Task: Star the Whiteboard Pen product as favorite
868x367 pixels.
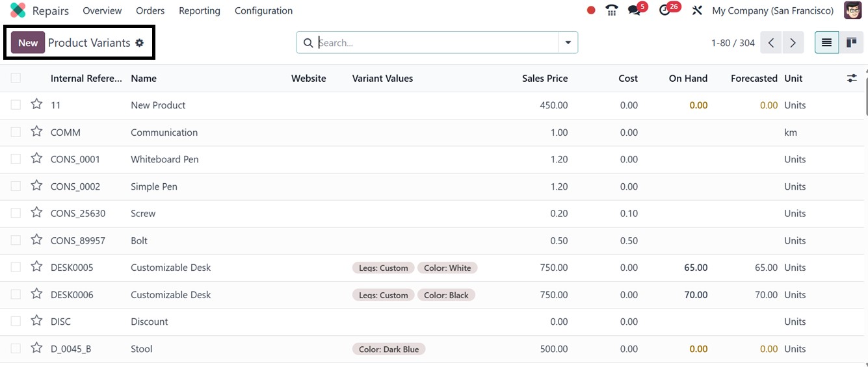Action: pyautogui.click(x=37, y=159)
